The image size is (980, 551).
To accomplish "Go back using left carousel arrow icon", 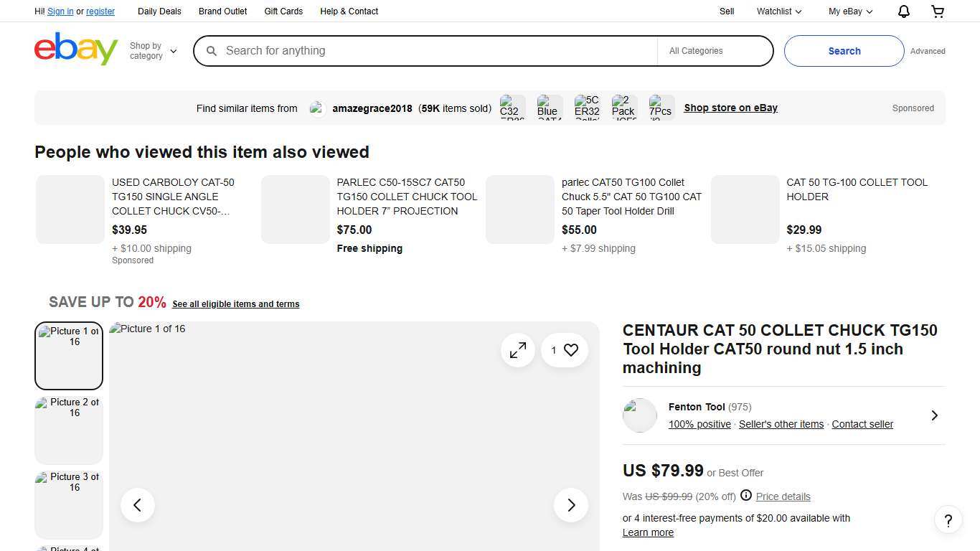I will pos(137,504).
